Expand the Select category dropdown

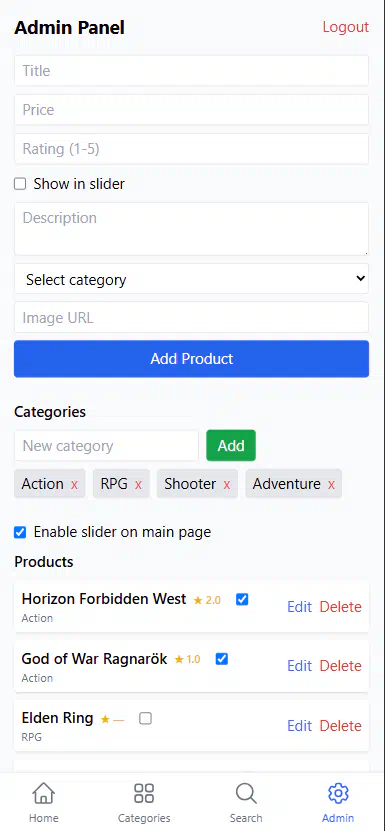click(x=191, y=279)
